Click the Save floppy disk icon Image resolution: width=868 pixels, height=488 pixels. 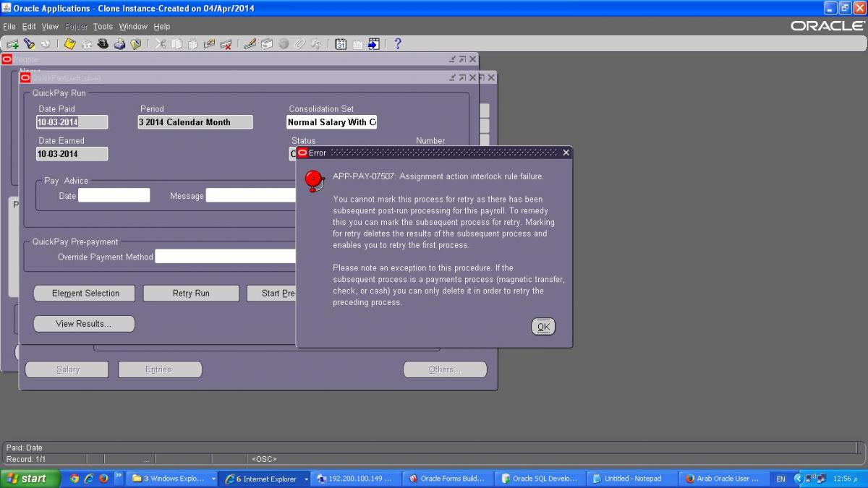70,44
